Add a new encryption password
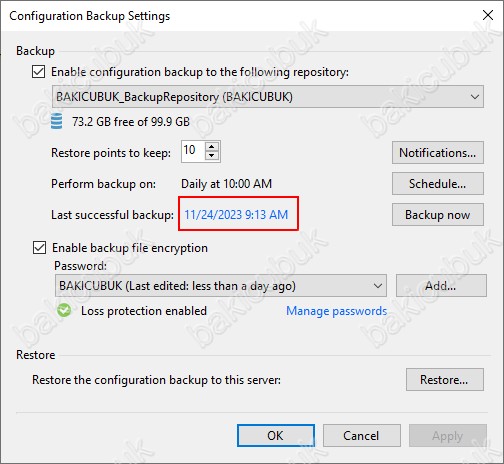504x464 pixels. point(441,286)
